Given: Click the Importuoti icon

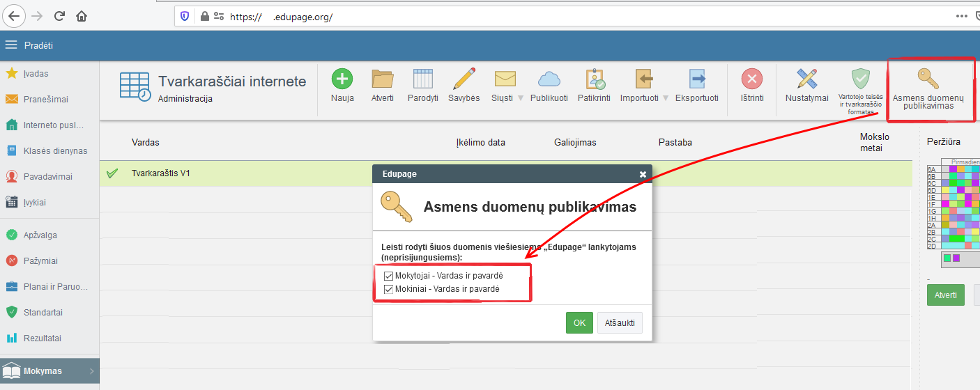Looking at the screenshot, I should pyautogui.click(x=643, y=79).
